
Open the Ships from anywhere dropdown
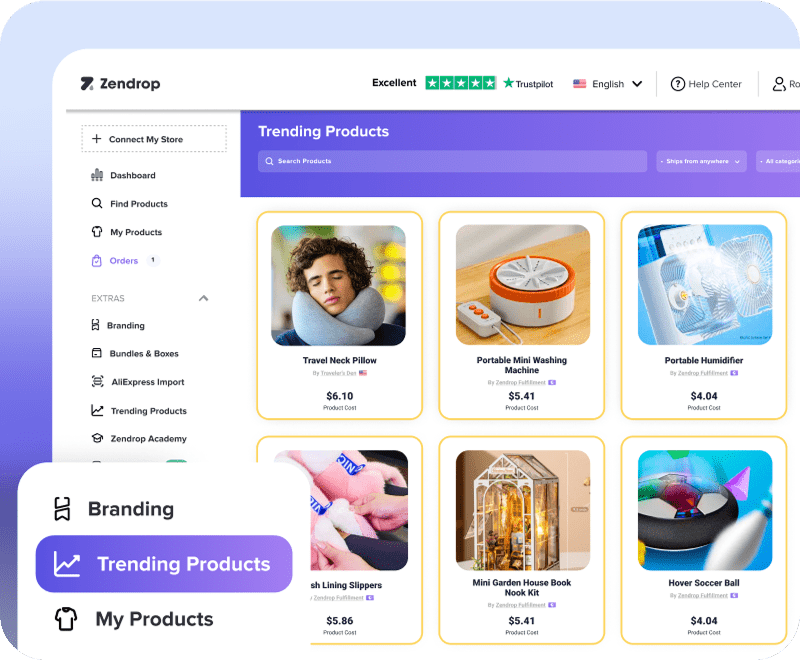click(701, 161)
